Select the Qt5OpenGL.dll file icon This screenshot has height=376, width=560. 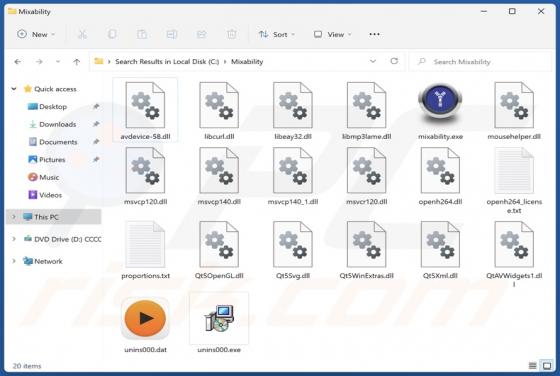pyautogui.click(x=219, y=244)
